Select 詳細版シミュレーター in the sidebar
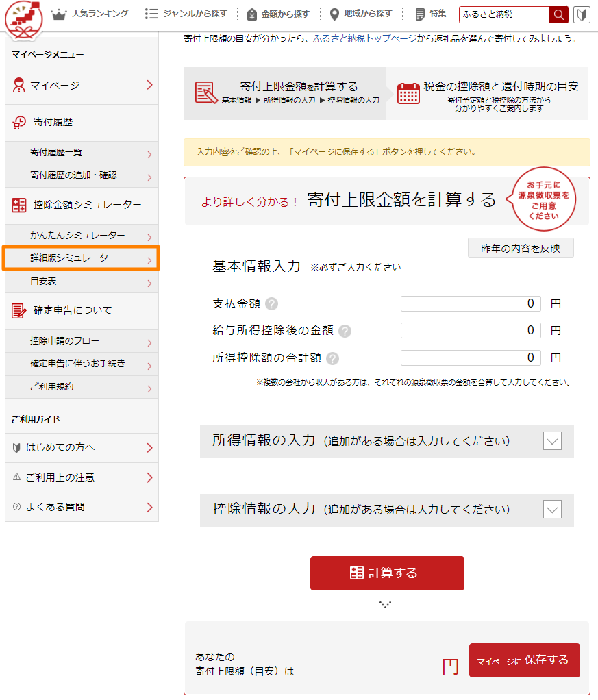598x700 pixels. click(82, 258)
